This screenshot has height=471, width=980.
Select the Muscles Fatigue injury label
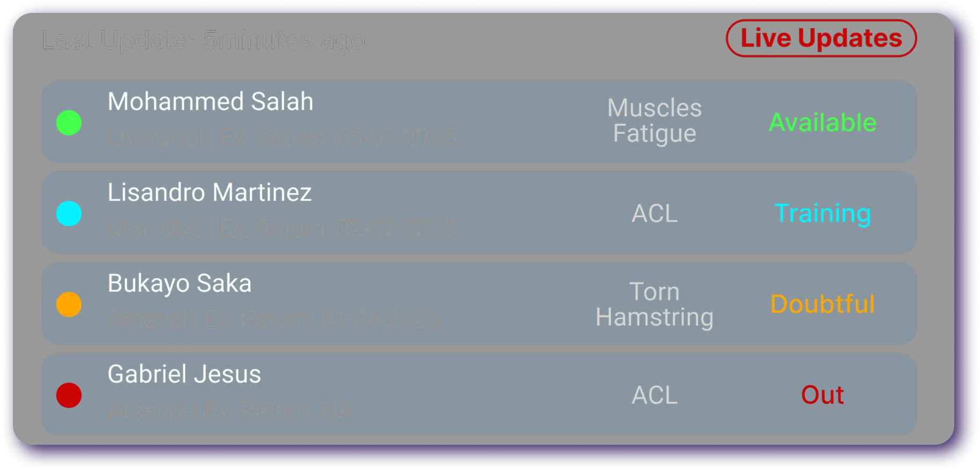[x=654, y=121]
